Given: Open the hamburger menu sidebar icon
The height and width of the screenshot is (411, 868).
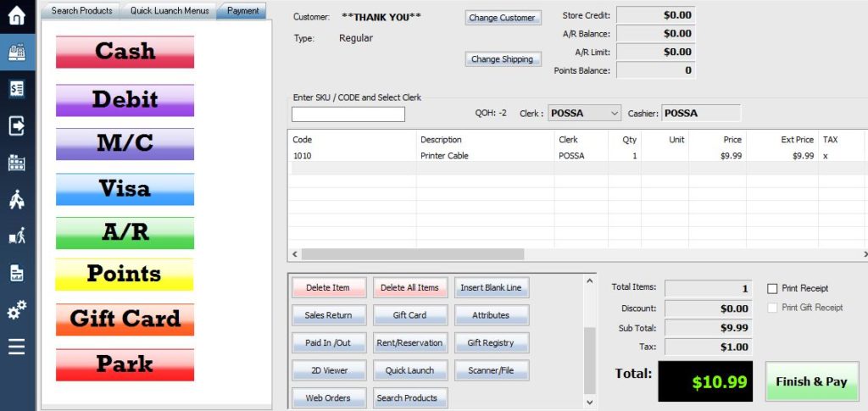Looking at the screenshot, I should [16, 347].
